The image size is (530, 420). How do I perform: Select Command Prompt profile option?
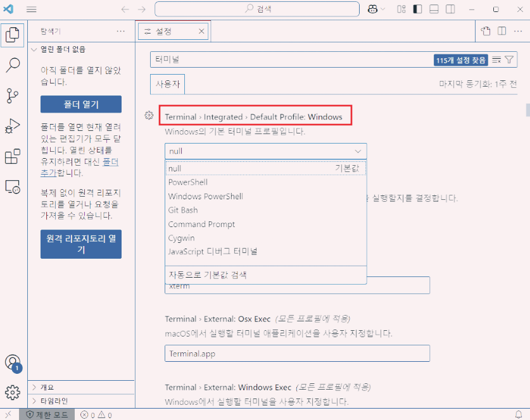266,224
